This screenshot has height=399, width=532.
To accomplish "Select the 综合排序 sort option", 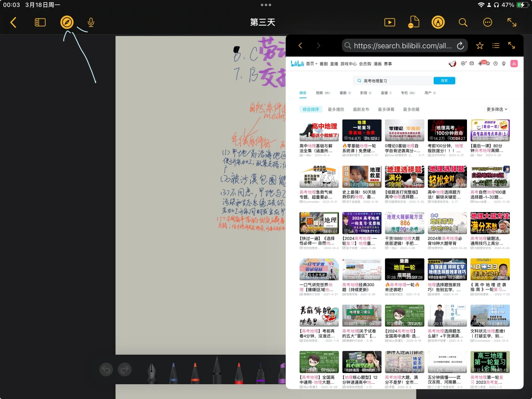I will (311, 109).
